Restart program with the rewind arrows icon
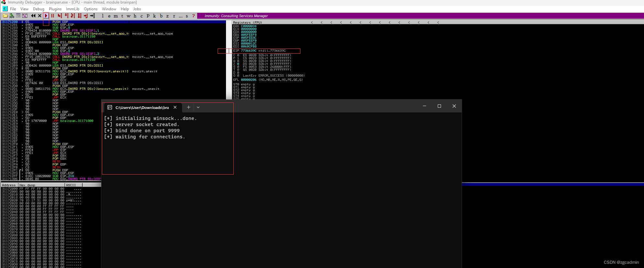The height and width of the screenshot is (268, 644). coord(33,16)
